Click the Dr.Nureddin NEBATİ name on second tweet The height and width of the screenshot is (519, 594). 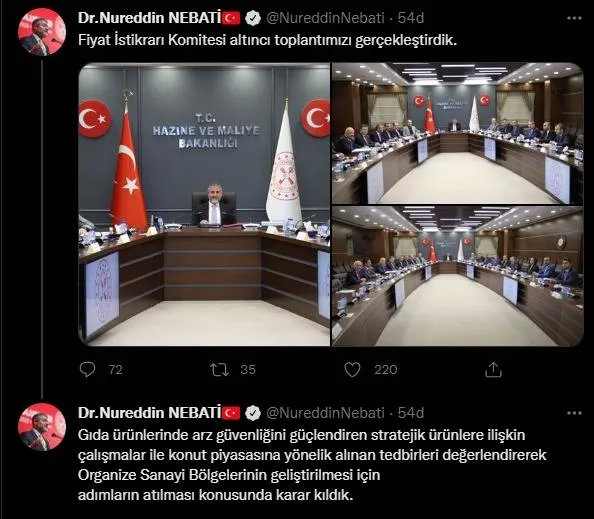[x=150, y=413]
